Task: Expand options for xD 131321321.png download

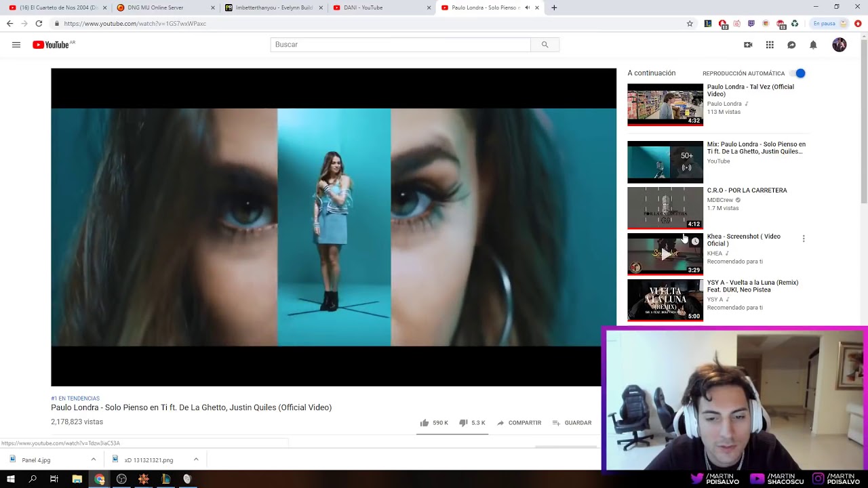Action: [x=196, y=460]
